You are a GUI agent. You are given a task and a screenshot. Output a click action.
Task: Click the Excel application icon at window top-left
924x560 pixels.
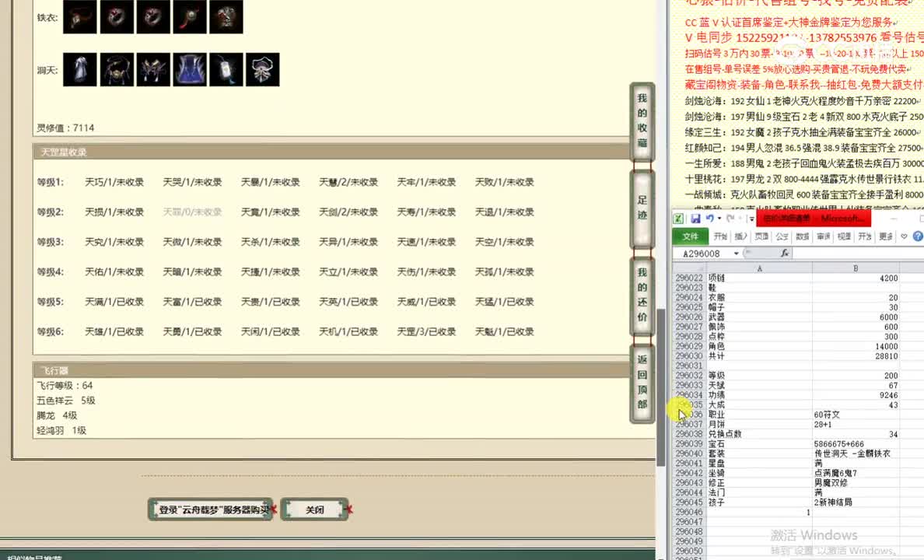click(677, 217)
